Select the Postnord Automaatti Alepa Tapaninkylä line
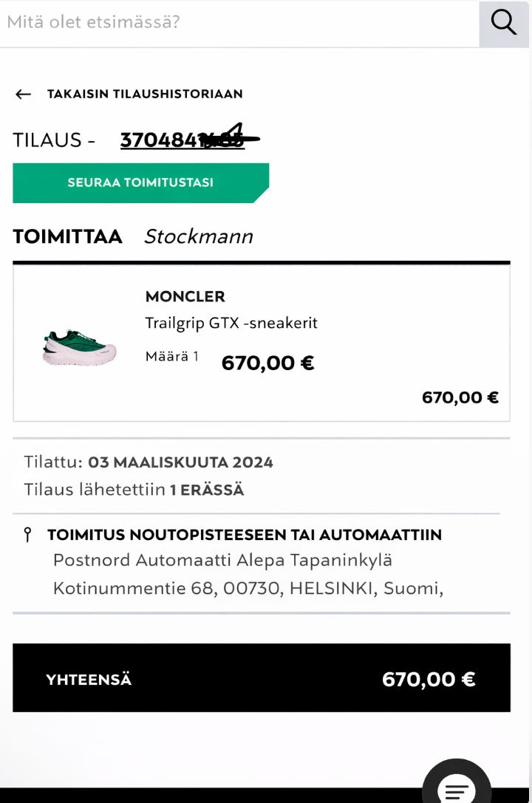The image size is (532, 803). click(222, 560)
